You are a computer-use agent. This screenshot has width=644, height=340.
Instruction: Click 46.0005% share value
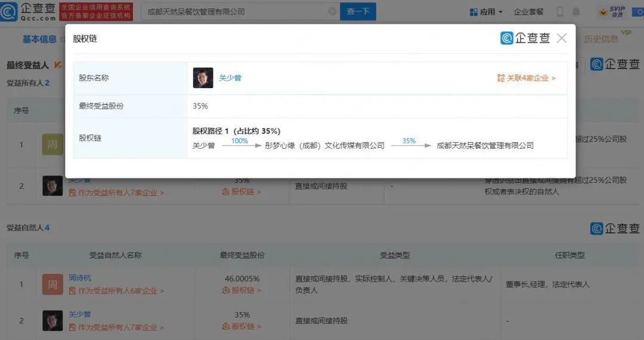[x=242, y=279]
